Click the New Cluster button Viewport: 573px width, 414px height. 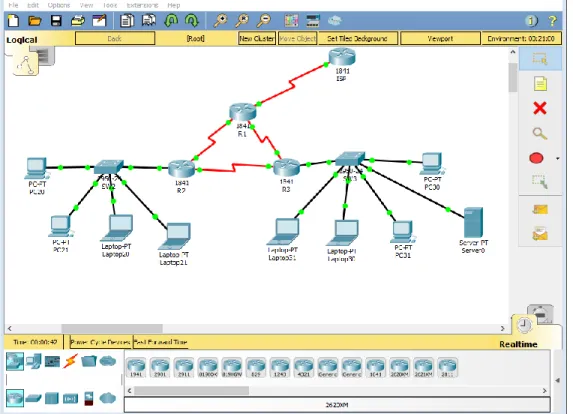257,38
